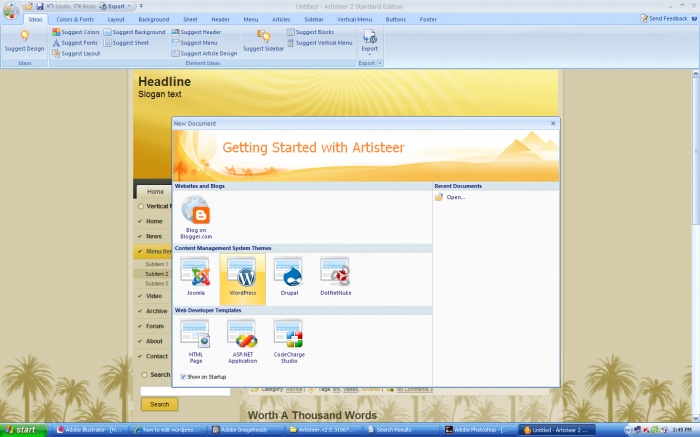Choose the Blog on Blogger.com template
Image resolution: width=700 pixels, height=437 pixels.
[x=196, y=217]
